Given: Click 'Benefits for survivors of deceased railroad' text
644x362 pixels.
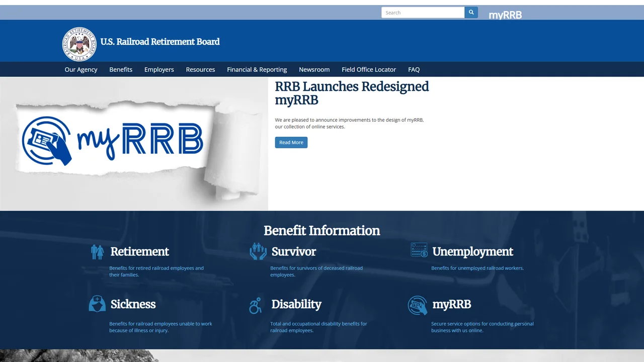Looking at the screenshot, I should pos(316,271).
